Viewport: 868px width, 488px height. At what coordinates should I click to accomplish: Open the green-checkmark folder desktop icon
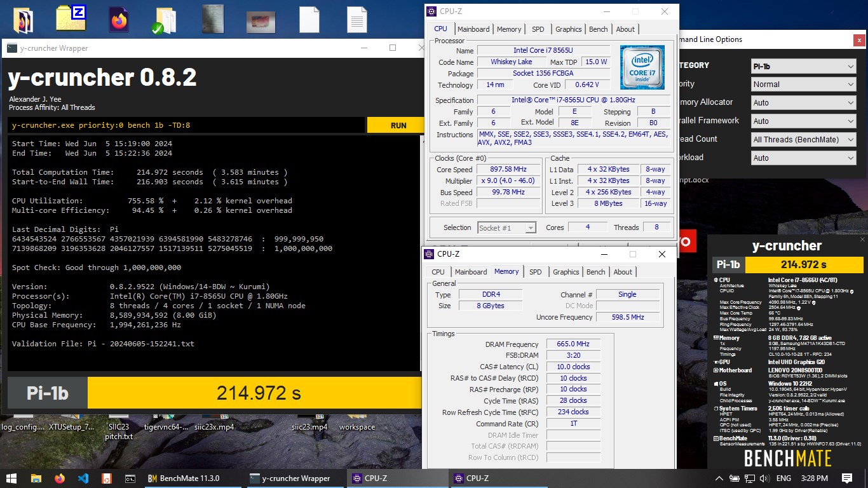coord(165,20)
